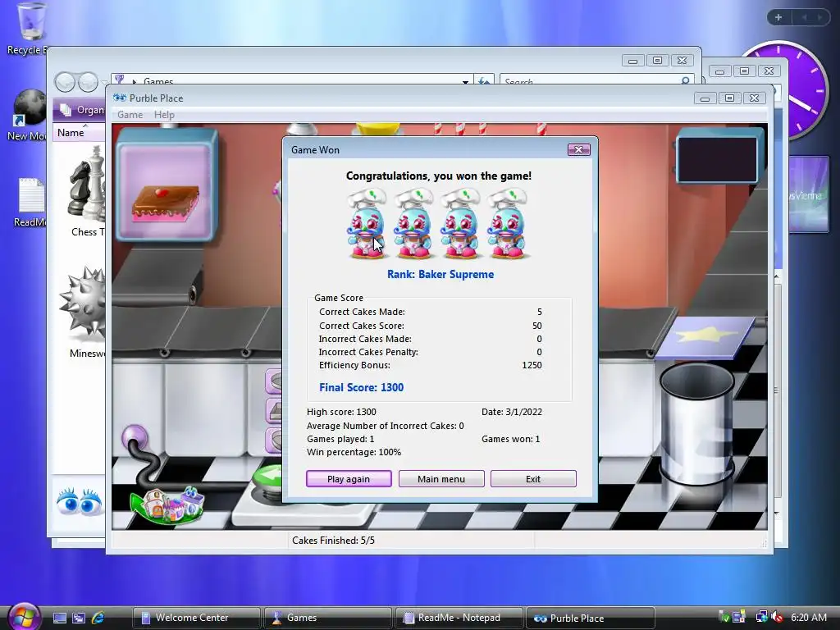Click the fourth chef Purble in dialog
This screenshot has height=630, width=840.
(507, 224)
